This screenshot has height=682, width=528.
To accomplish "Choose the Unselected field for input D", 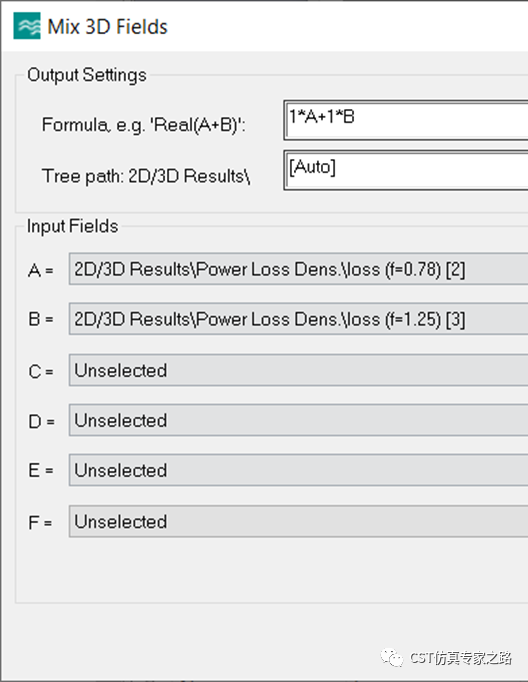I will point(298,420).
